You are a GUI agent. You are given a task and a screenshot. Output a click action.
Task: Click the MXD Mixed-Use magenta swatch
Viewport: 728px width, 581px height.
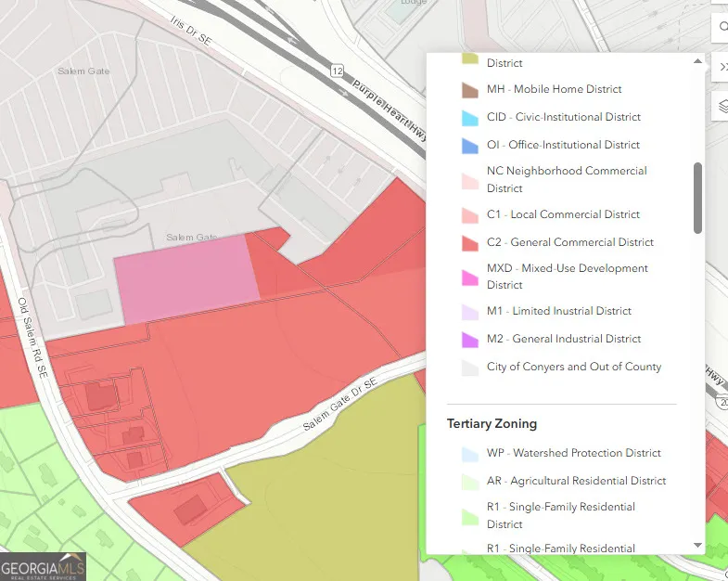(x=470, y=277)
